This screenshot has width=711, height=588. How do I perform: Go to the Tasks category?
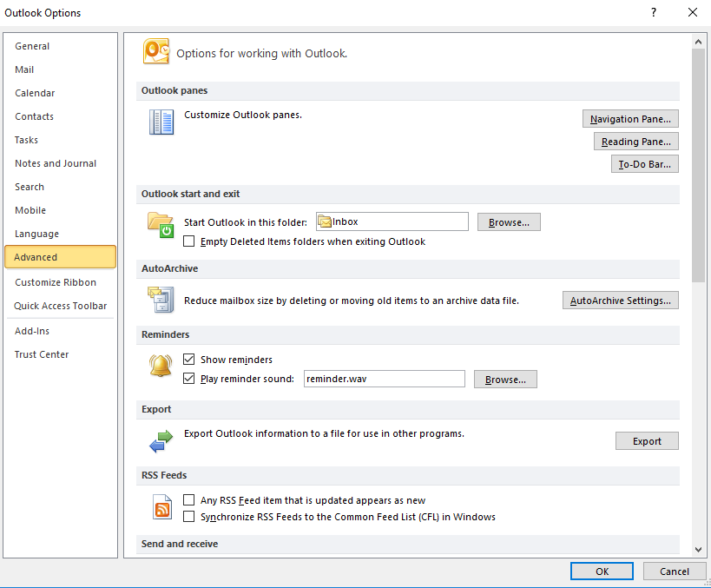60,140
